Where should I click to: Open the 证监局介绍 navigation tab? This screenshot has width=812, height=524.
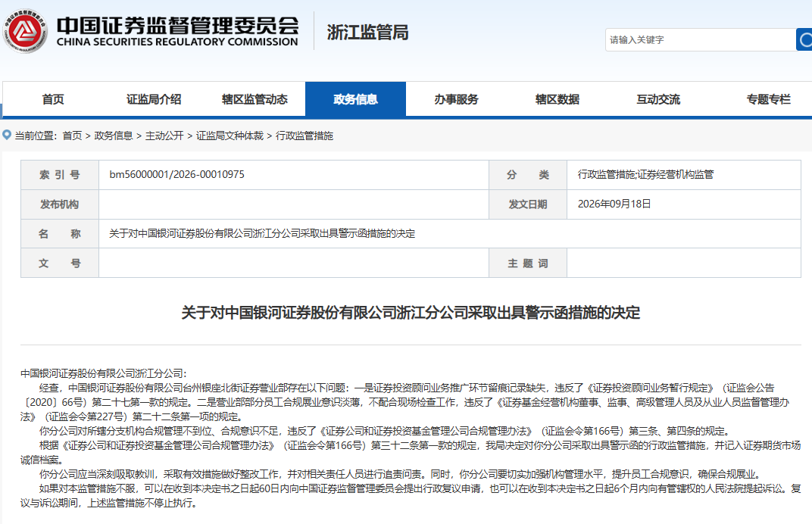154,99
